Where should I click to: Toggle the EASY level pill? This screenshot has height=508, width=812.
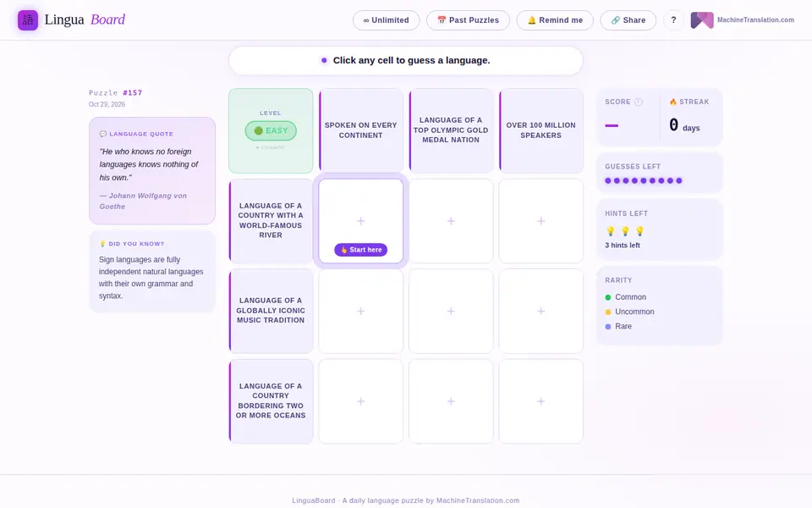coord(271,130)
